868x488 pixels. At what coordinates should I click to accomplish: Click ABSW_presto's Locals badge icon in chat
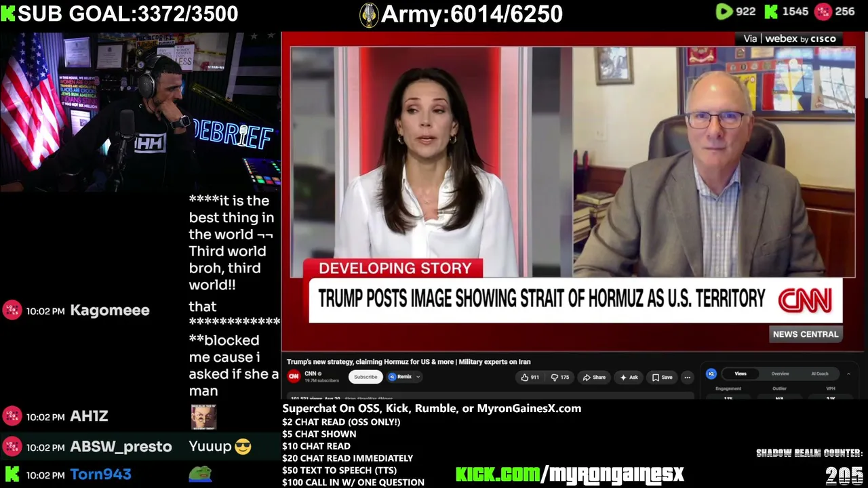[x=12, y=447]
